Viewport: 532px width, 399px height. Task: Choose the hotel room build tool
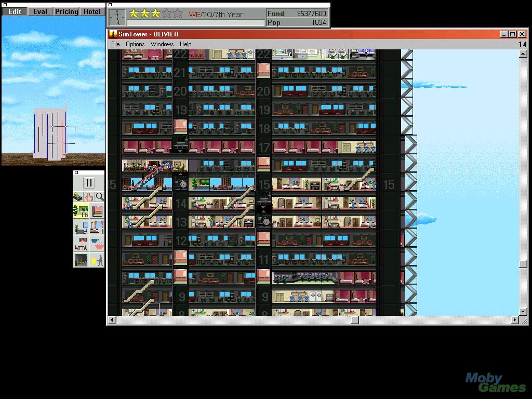(97, 227)
